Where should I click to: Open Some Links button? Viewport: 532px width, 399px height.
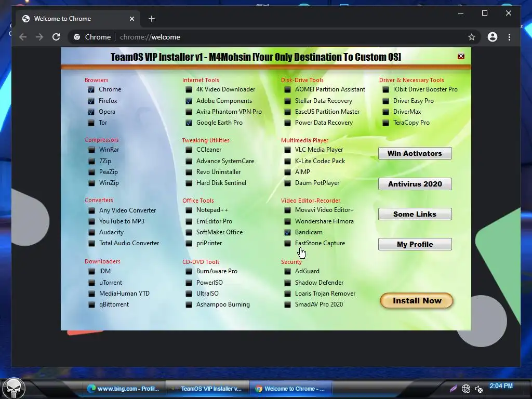[x=415, y=214]
